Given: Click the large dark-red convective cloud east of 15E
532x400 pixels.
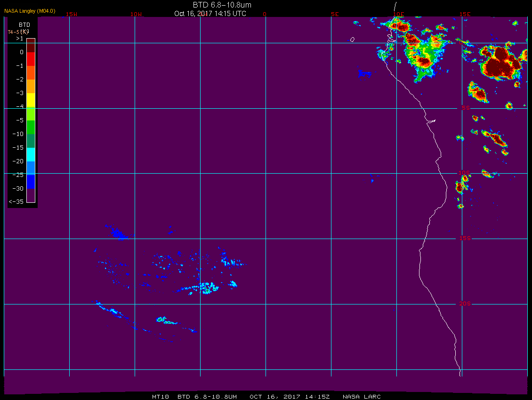Looking at the screenshot, I should pyautogui.click(x=501, y=64).
